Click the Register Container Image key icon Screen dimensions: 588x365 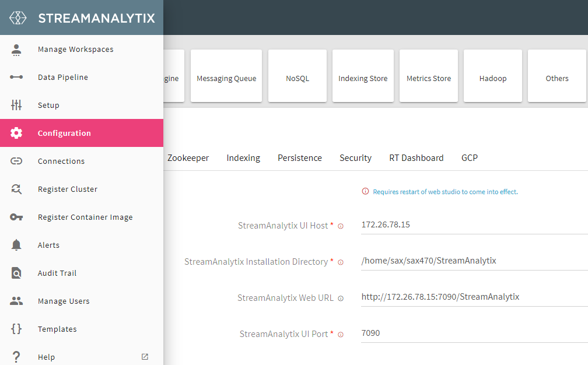pyautogui.click(x=16, y=217)
